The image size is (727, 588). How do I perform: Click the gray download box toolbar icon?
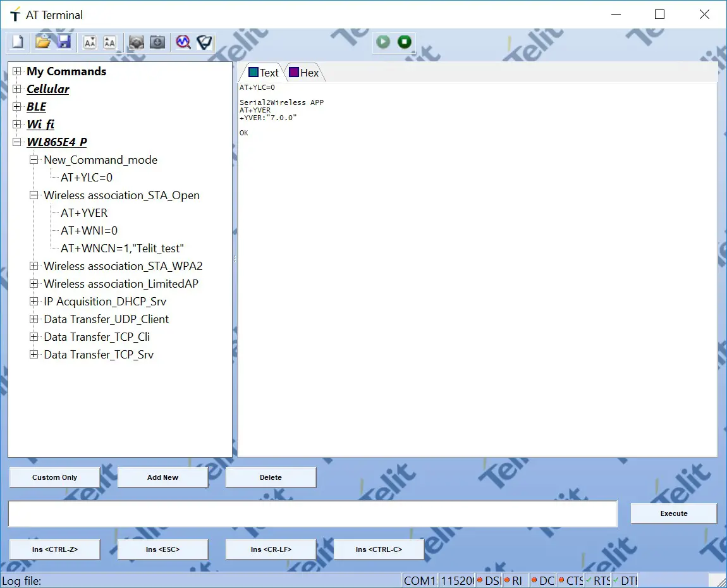(157, 42)
